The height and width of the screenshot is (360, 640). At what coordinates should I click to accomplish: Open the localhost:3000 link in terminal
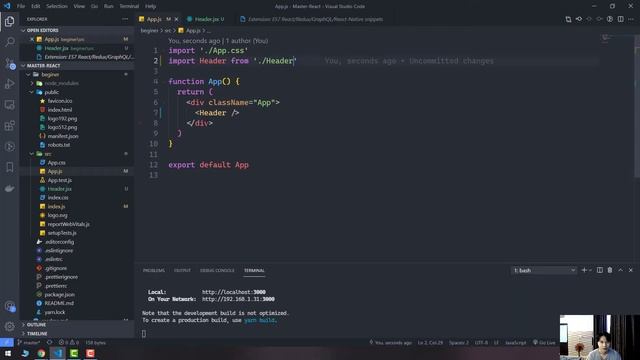233,292
